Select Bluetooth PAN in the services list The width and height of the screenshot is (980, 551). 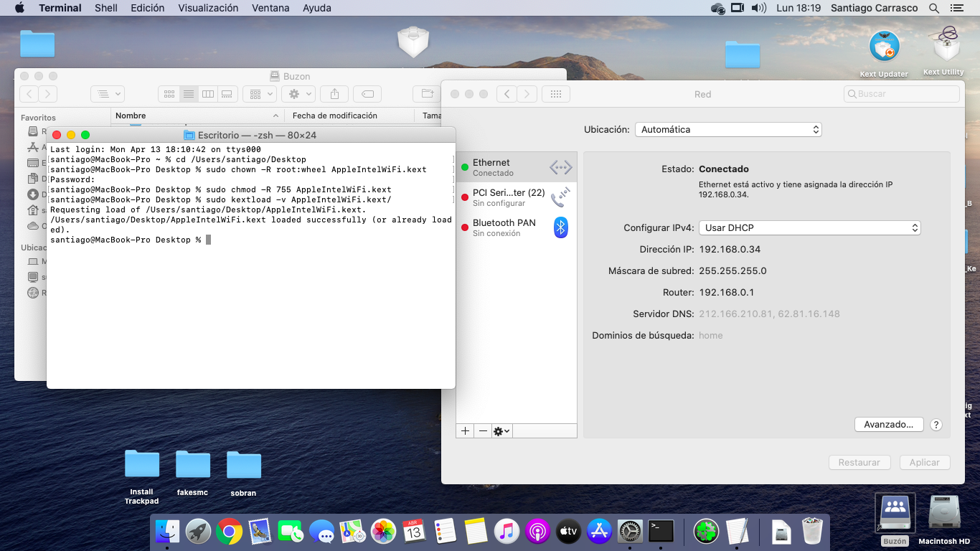click(x=516, y=227)
